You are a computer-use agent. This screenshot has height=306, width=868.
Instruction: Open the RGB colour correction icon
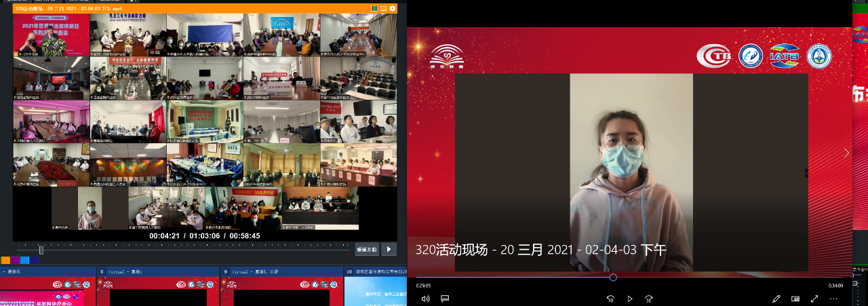pyautogui.click(x=374, y=8)
